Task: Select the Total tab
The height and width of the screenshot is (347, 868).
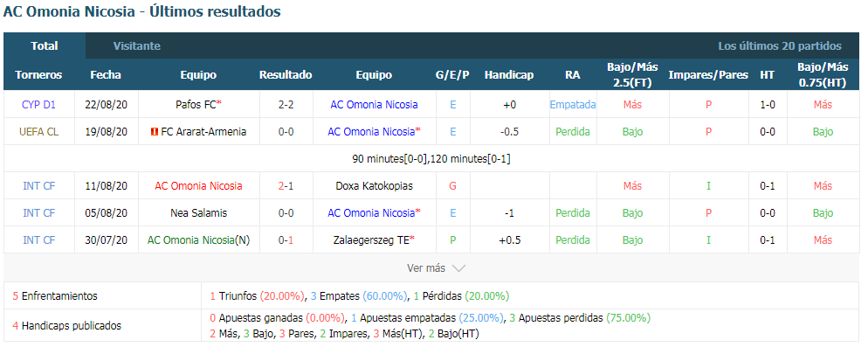Action: pos(45,46)
